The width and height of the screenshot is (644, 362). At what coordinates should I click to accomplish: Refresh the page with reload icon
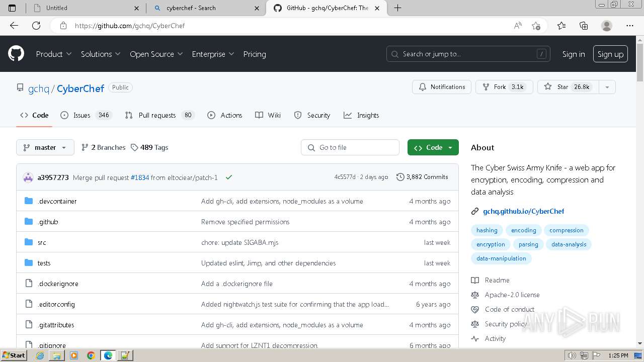tap(36, 26)
